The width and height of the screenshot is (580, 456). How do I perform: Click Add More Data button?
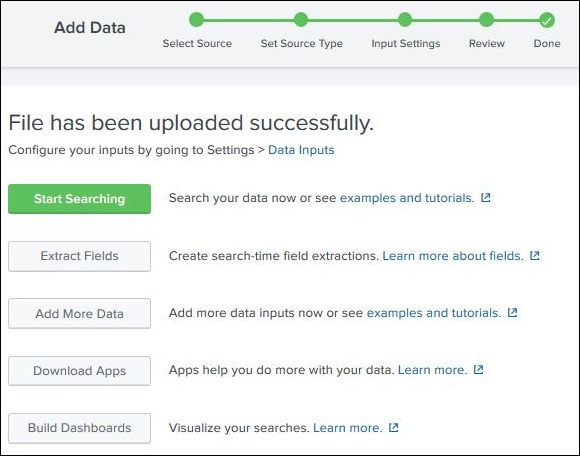pyautogui.click(x=80, y=314)
